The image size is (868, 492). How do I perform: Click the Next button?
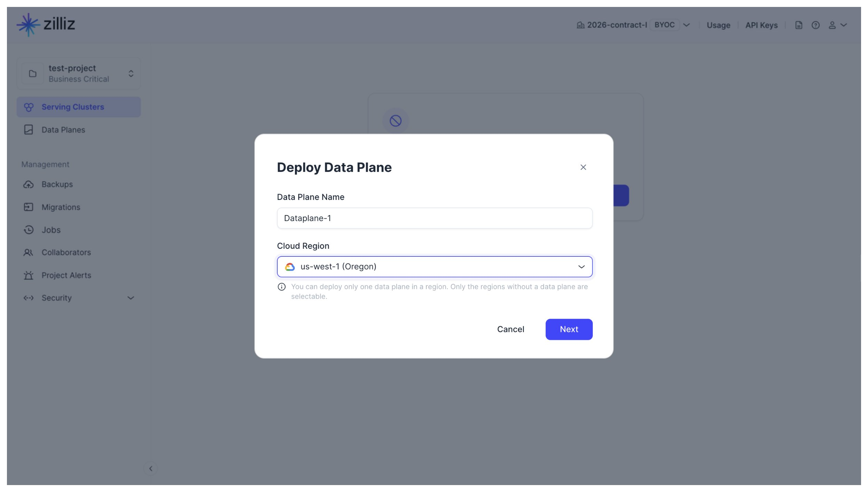(x=569, y=330)
